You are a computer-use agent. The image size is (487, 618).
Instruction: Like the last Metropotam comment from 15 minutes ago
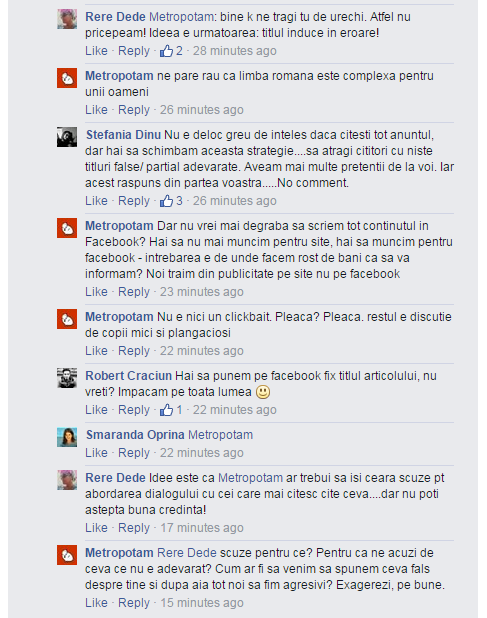[x=96, y=602]
